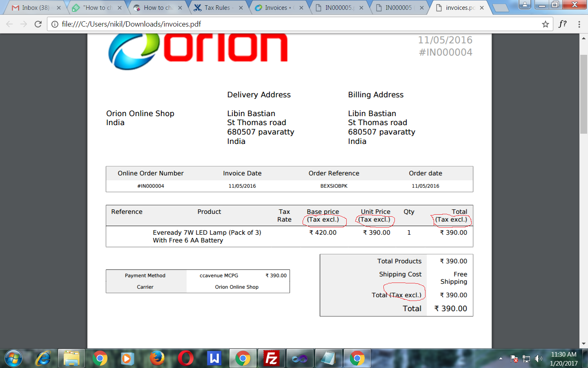Screen dimensions: 588x368
Task: Click the "Payment Method" label
Action: click(145, 276)
